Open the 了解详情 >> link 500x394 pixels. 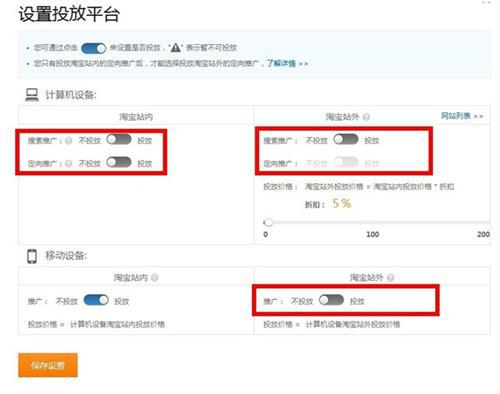point(287,63)
